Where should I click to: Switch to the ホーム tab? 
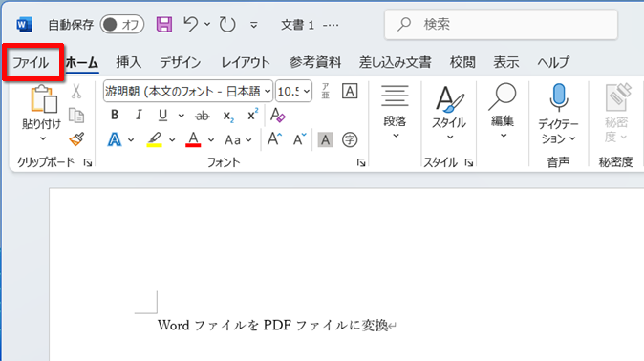pyautogui.click(x=82, y=62)
